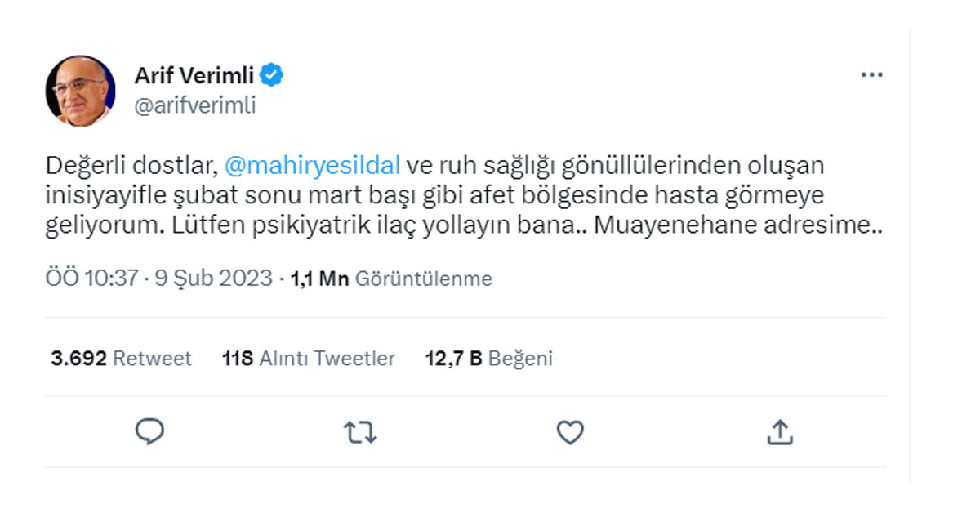Click the tweet time ÖÖ 10:37
Screen dimensions: 980x513
tap(91, 279)
